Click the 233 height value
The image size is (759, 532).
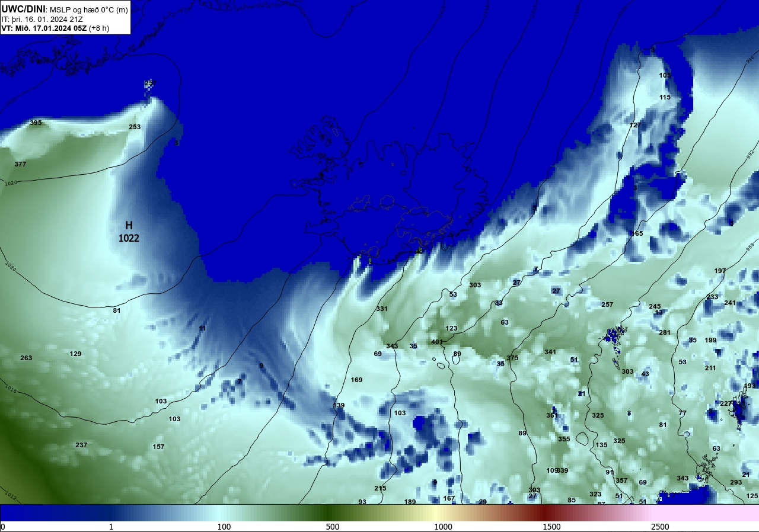pyautogui.click(x=712, y=297)
